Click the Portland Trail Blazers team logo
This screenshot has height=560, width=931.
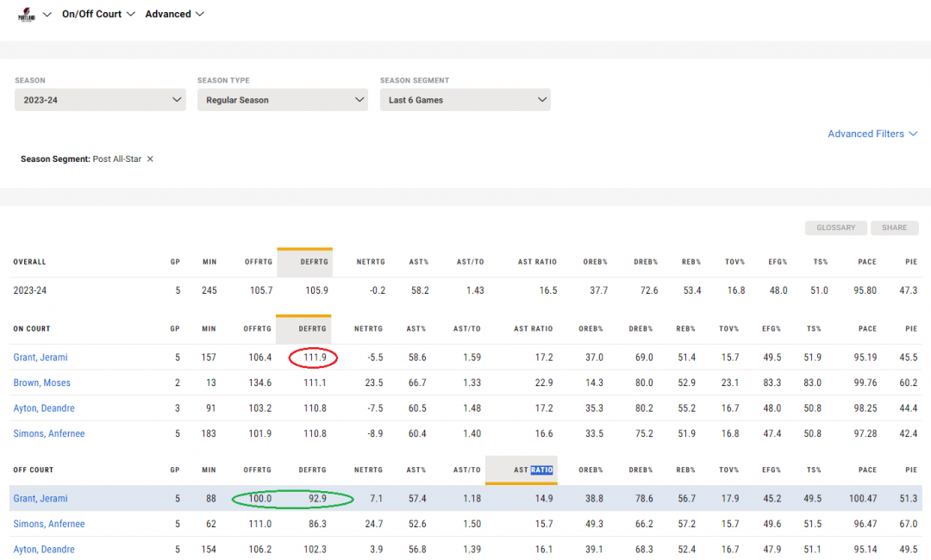coord(27,15)
